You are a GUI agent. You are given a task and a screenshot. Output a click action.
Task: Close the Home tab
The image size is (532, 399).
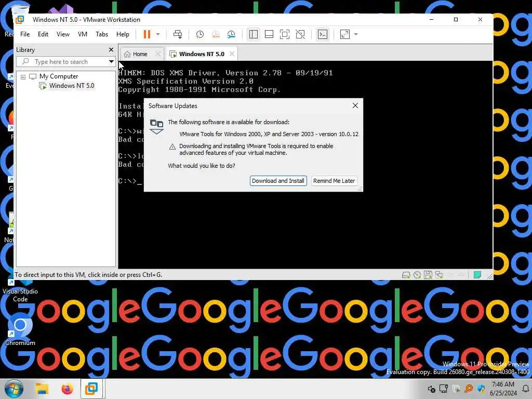[x=158, y=54]
